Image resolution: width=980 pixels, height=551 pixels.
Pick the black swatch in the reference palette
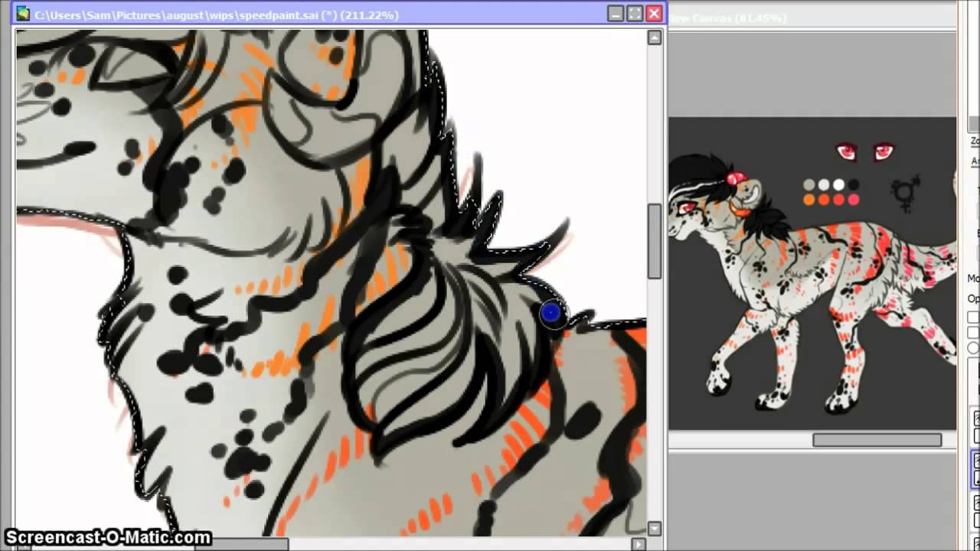(x=853, y=185)
